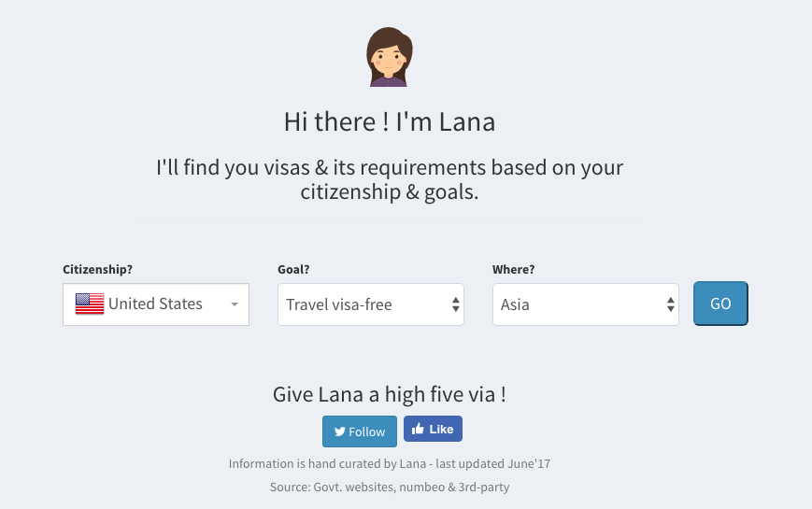Open the Citizenship dropdown arrow
The height and width of the screenshot is (509, 812).
coord(235,304)
